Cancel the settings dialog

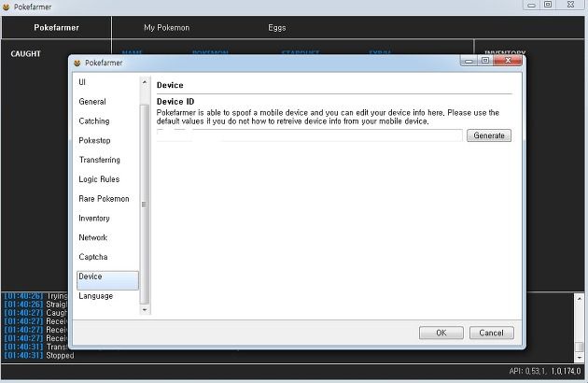[x=491, y=333]
